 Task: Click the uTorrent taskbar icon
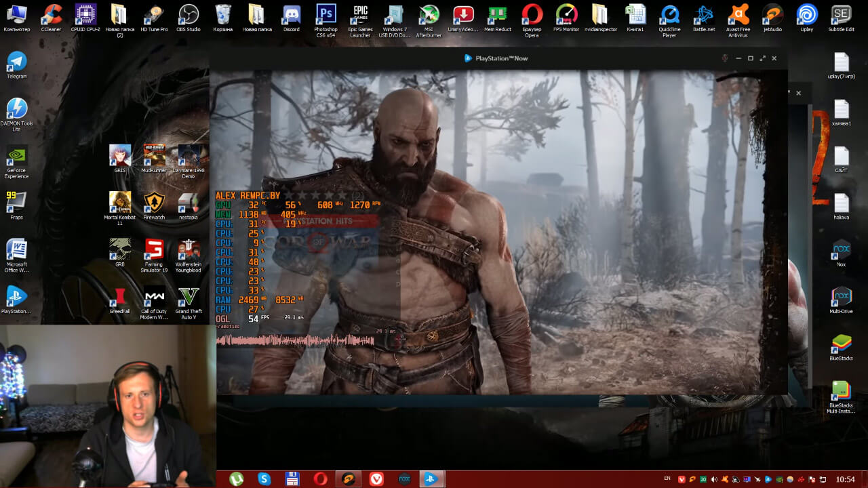pos(236,479)
